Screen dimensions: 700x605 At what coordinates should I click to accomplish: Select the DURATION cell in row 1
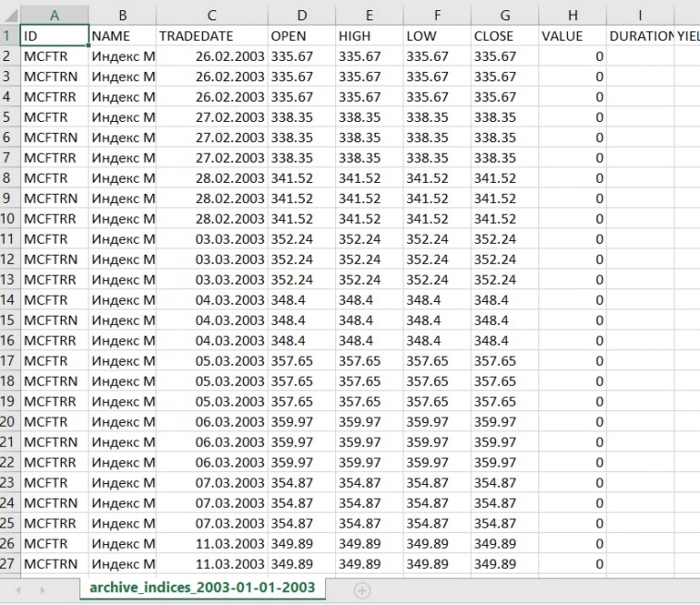640,36
